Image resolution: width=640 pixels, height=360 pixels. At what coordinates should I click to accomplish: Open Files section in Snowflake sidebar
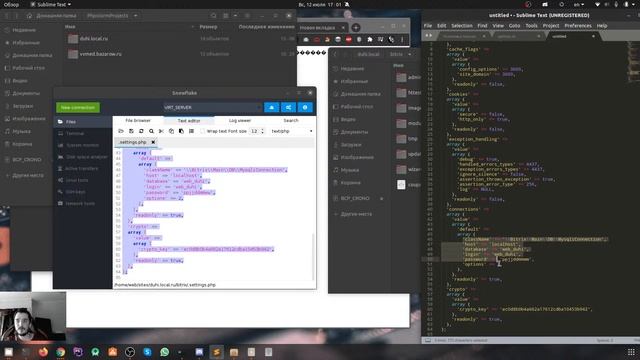(83, 122)
